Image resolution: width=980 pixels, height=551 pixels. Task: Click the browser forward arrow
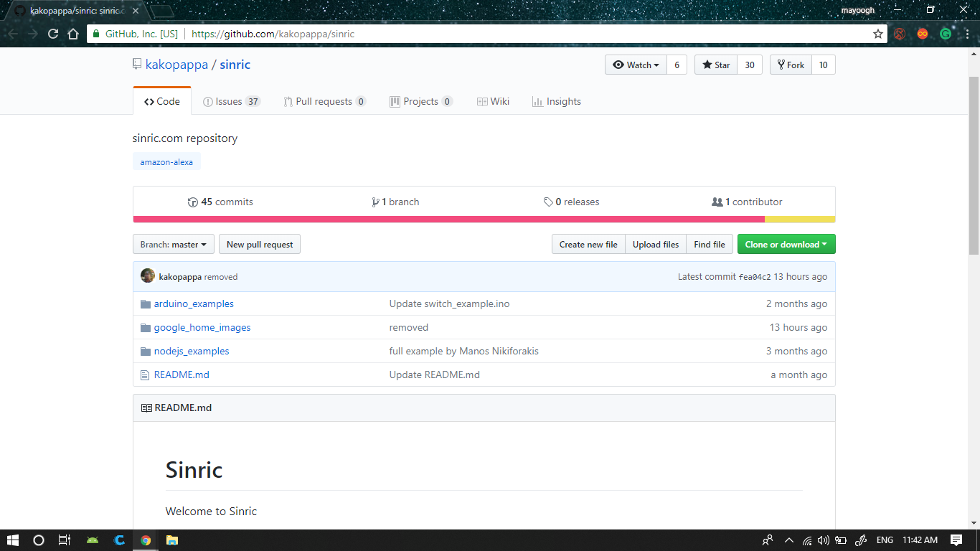pyautogui.click(x=33, y=34)
